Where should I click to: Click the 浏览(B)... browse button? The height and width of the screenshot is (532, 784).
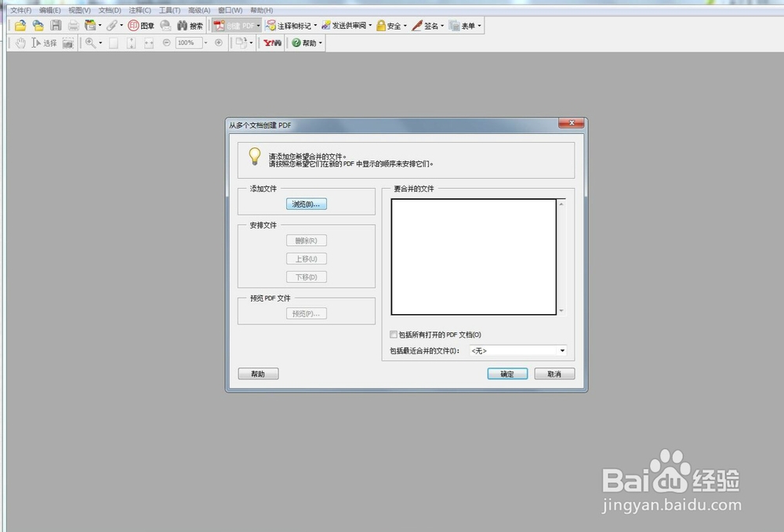(307, 204)
